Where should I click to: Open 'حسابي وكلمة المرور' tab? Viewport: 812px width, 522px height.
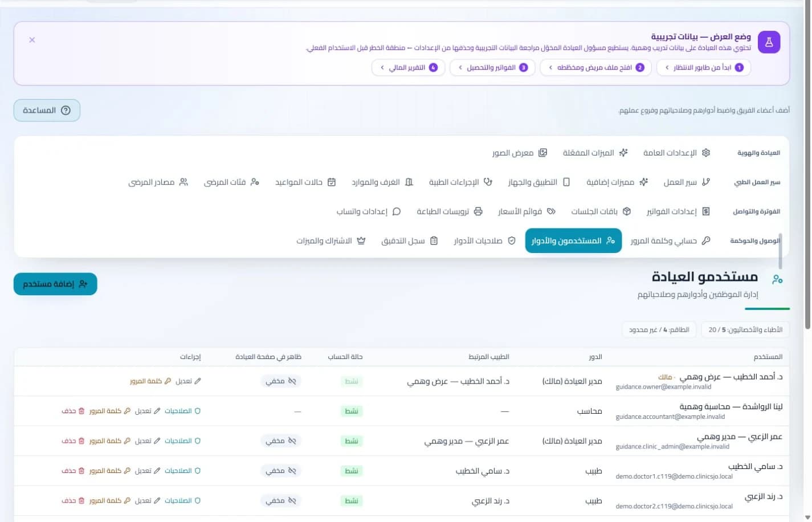click(671, 240)
